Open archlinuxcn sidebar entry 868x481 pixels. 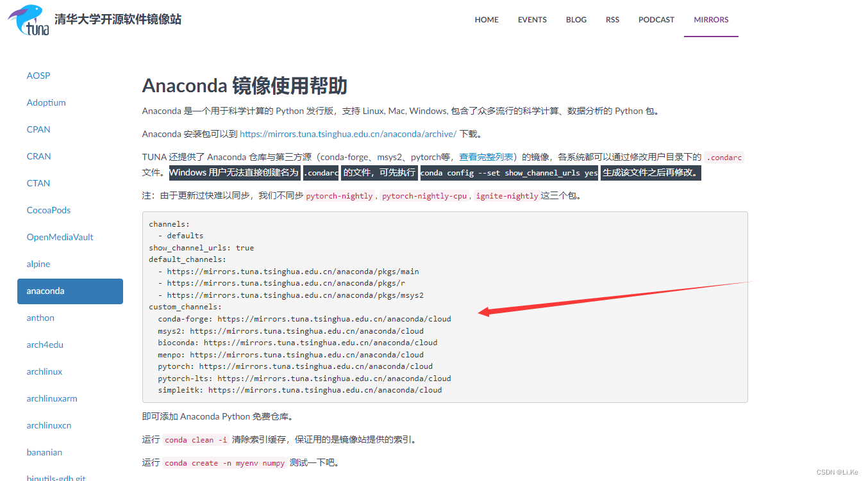[49, 425]
